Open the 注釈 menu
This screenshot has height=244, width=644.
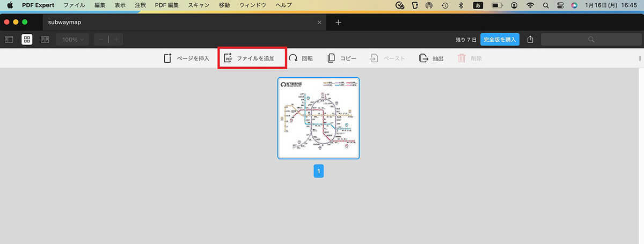pyautogui.click(x=141, y=5)
